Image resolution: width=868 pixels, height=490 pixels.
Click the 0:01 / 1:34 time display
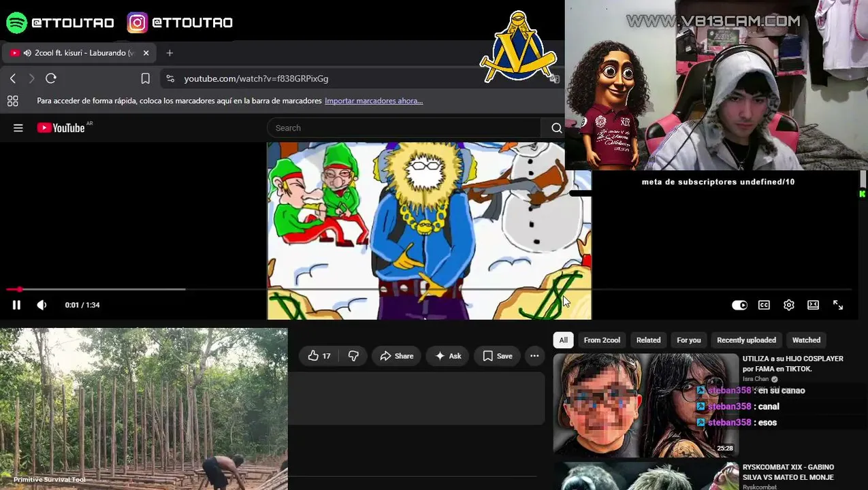click(x=82, y=305)
